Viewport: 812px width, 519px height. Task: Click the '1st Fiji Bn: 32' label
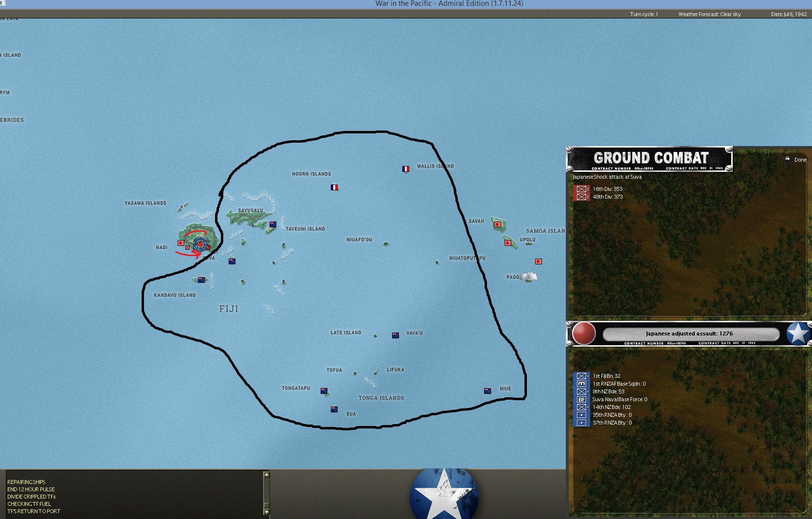pos(607,376)
